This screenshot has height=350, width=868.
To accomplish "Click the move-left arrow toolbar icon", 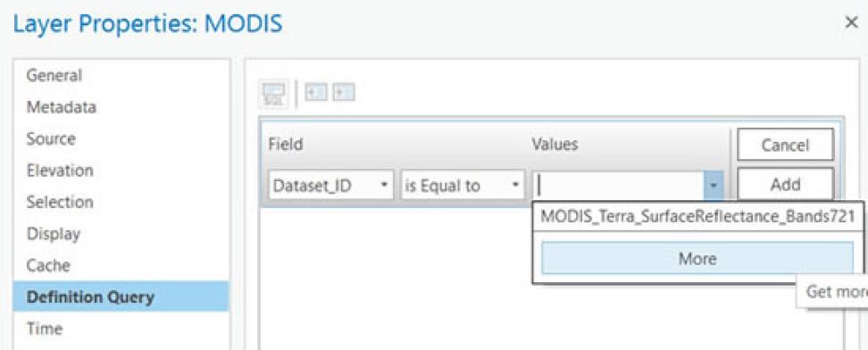I will 317,92.
